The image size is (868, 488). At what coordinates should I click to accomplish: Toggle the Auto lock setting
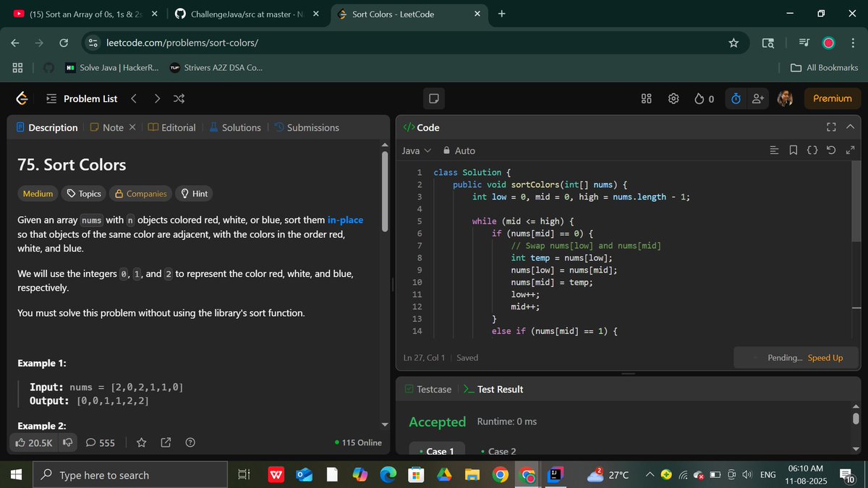coord(459,150)
